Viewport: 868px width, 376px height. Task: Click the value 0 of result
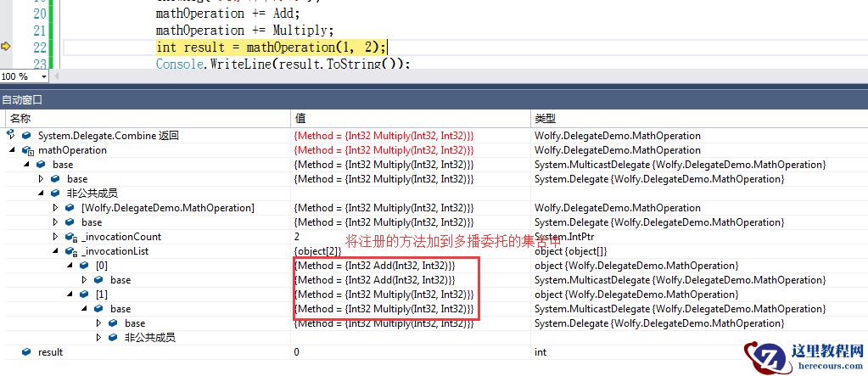click(x=297, y=351)
